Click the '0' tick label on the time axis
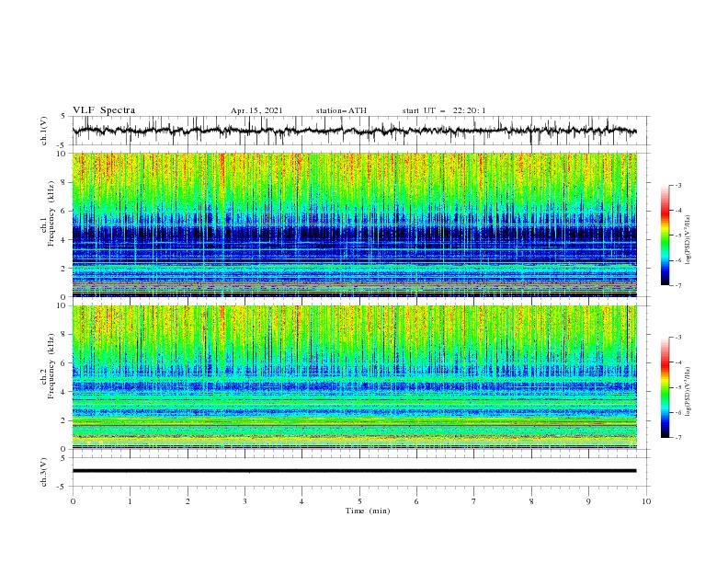728x563 pixels. (x=73, y=501)
